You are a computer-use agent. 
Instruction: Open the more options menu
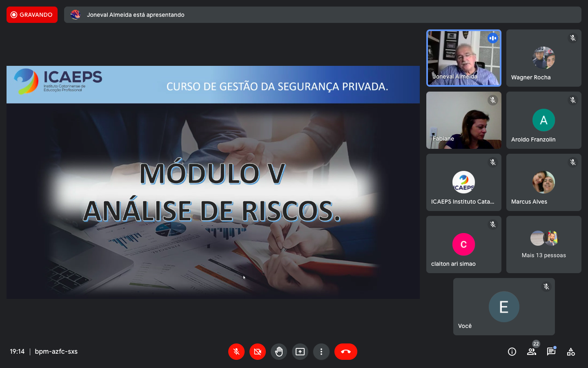(x=321, y=352)
